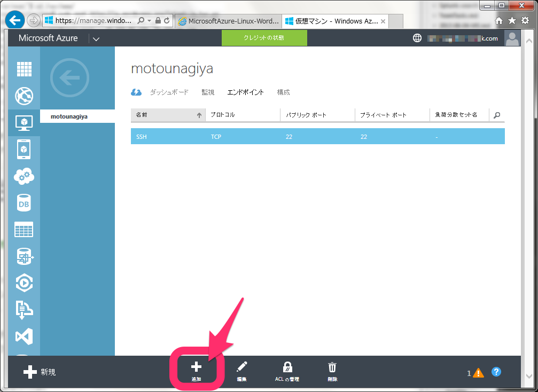Image resolution: width=538 pixels, height=392 pixels.
Task: Select Virtual Machines monitor icon in sidebar
Action: (24, 123)
